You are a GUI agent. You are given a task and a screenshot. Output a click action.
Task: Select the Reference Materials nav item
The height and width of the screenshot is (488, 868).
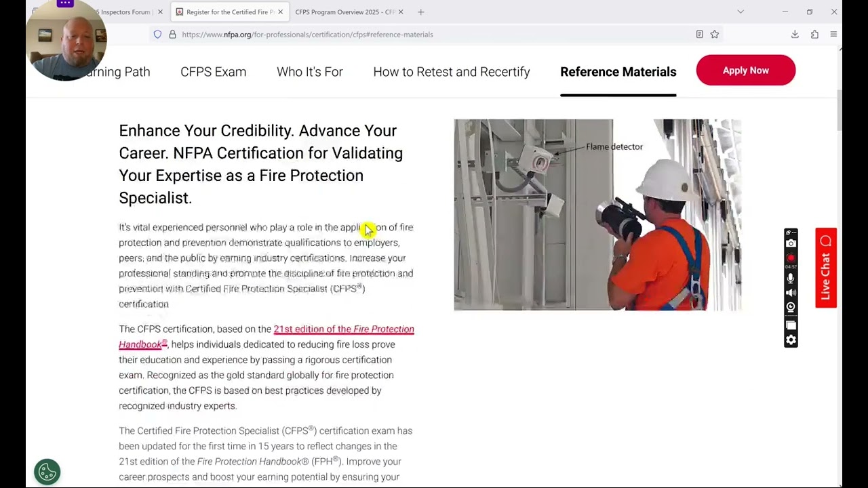[618, 72]
